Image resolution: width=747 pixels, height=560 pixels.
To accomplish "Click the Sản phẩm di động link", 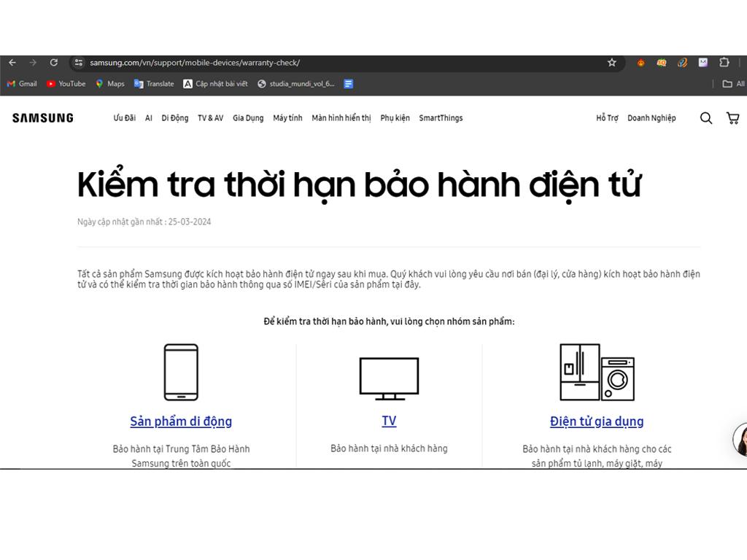I will tap(181, 421).
